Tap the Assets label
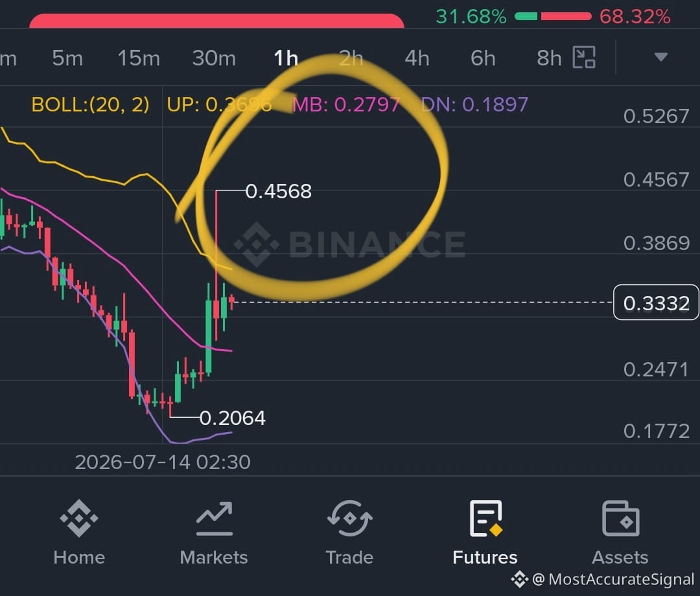700x596 pixels. 620,558
